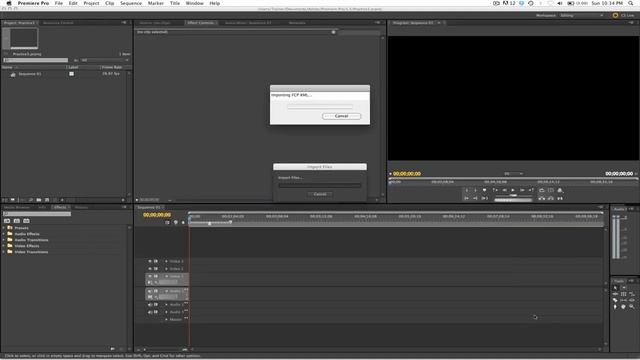Mute Audio 3 track output speaker
The image size is (640, 360).
[x=150, y=312]
